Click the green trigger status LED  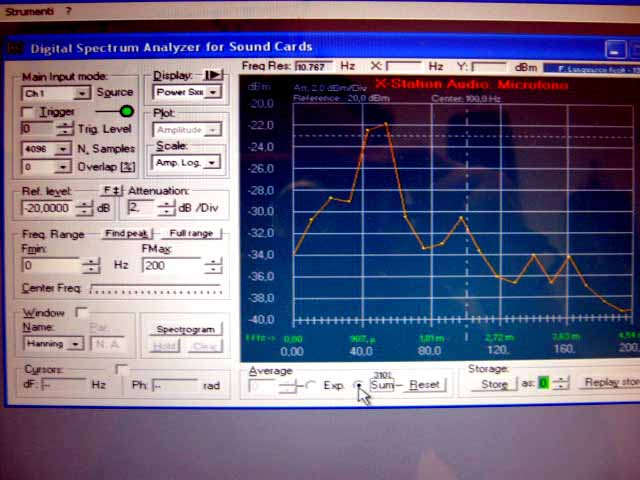(126, 111)
